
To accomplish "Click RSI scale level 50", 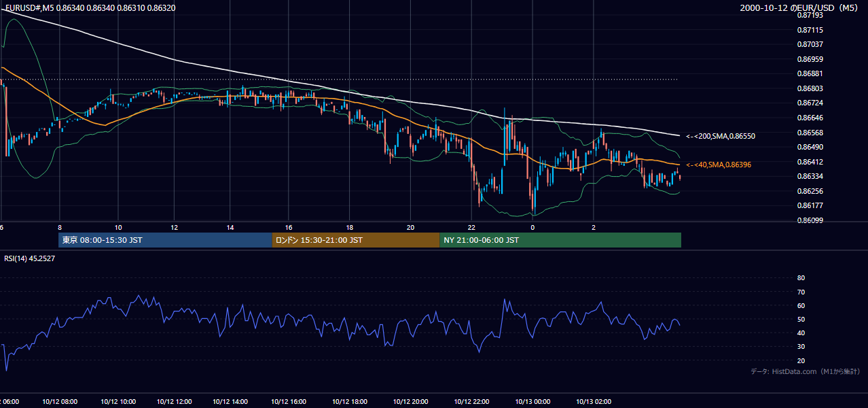I will tap(801, 319).
